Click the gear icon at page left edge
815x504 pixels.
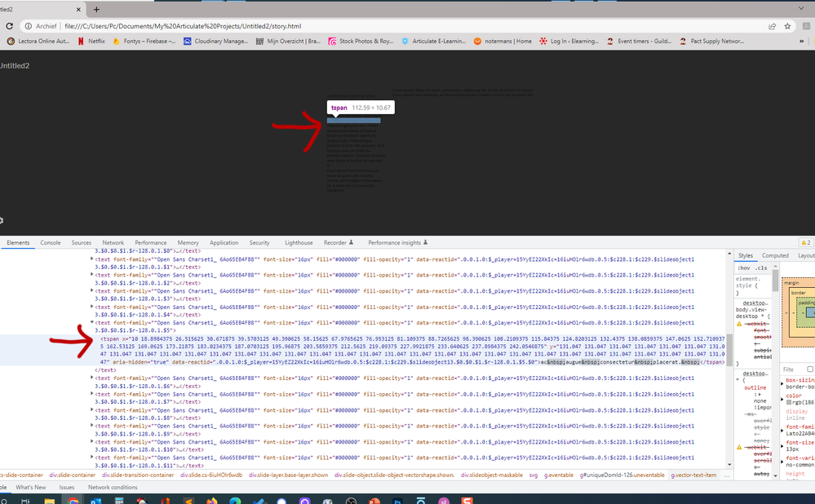pyautogui.click(x=1, y=220)
